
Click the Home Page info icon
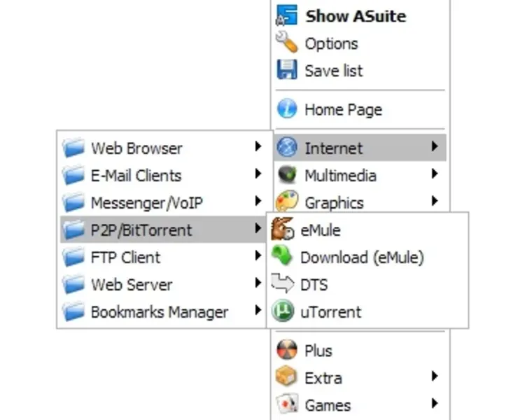tap(287, 109)
